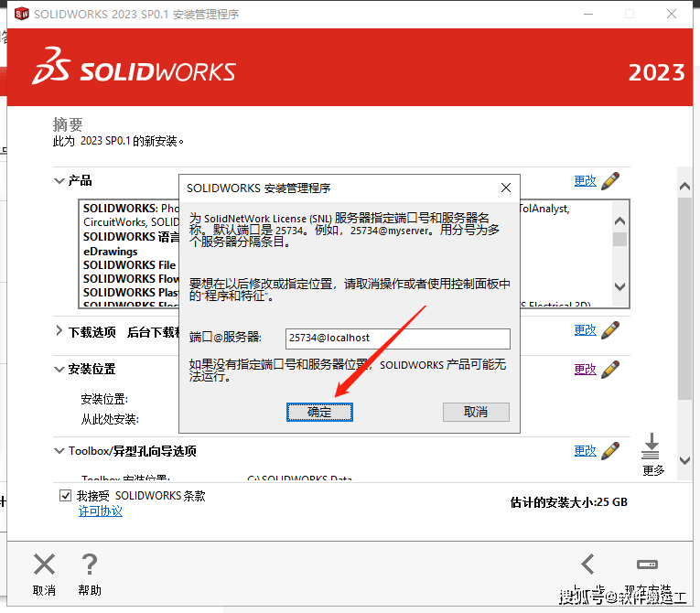Open 更改 link for 产品
Screen dimensions: 700x613
(585, 181)
